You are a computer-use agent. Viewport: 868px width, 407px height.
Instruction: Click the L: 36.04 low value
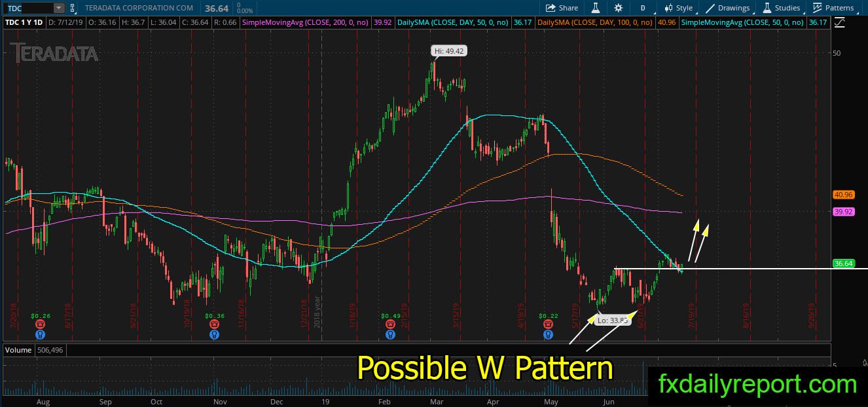(x=163, y=22)
